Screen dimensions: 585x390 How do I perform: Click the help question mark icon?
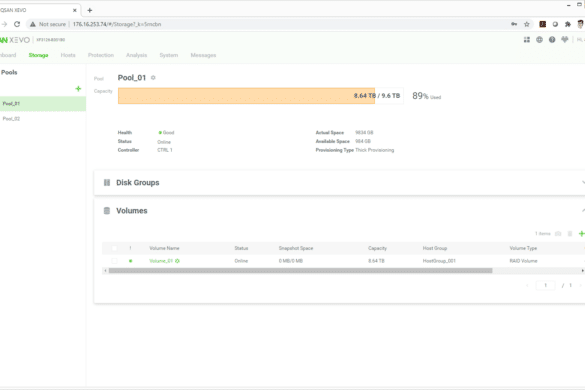(552, 40)
